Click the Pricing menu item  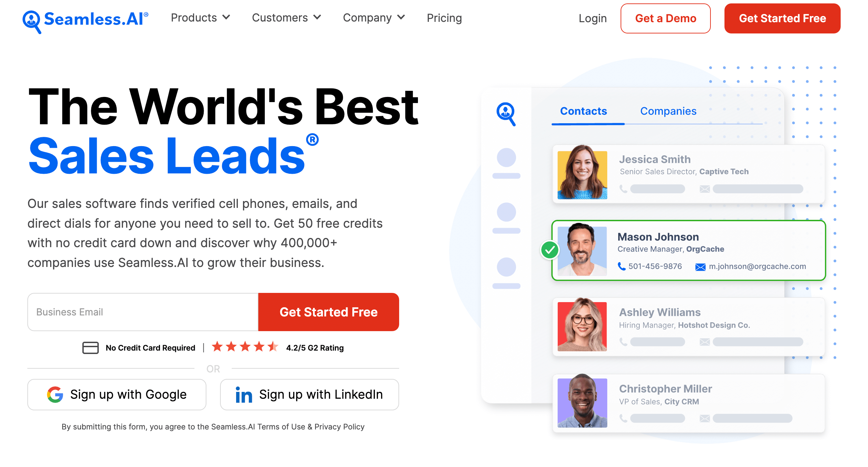444,18
